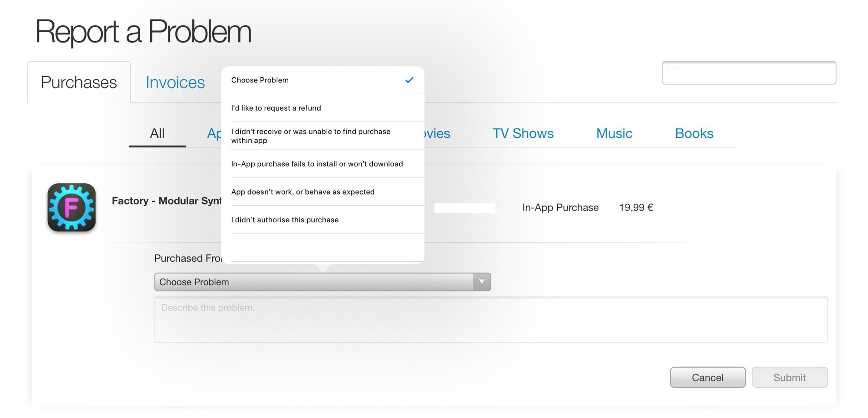
Task: Click the Submit button
Action: tap(789, 377)
